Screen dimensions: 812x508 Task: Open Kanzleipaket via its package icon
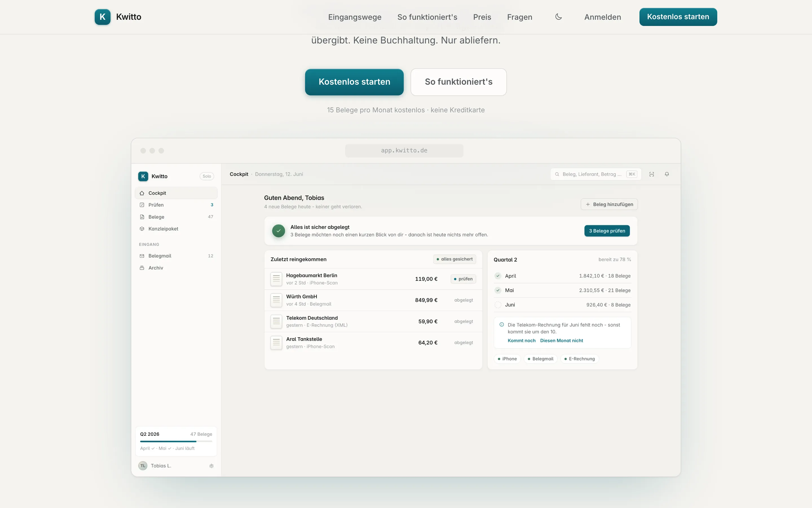(x=142, y=229)
